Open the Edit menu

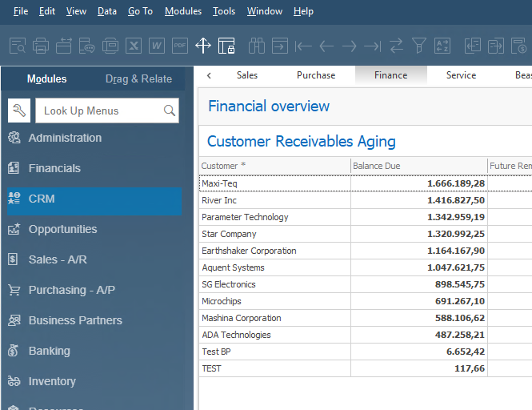tap(47, 11)
